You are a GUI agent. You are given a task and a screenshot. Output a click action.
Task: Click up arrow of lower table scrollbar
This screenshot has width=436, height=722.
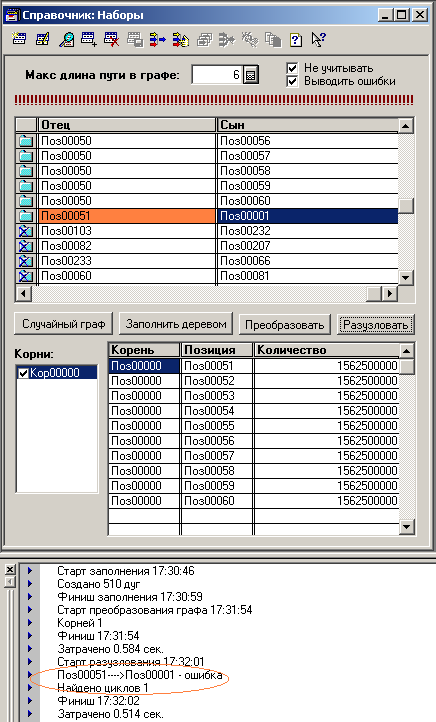tap(407, 351)
